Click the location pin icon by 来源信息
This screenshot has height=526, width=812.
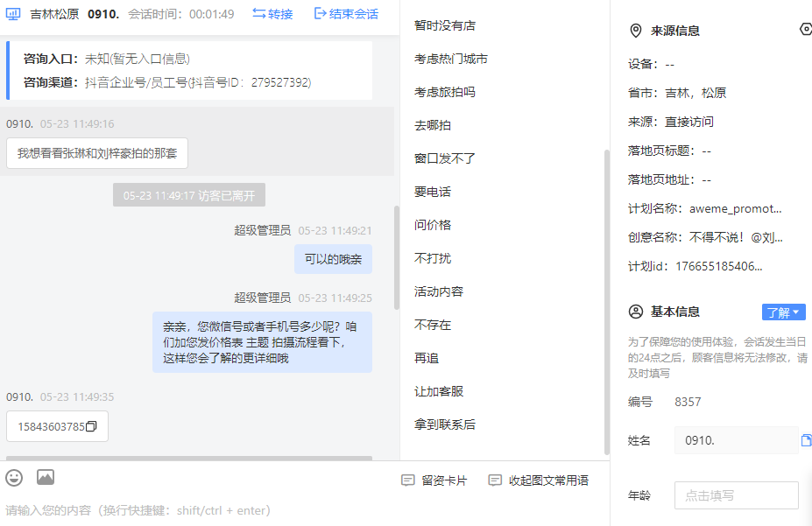coord(635,31)
